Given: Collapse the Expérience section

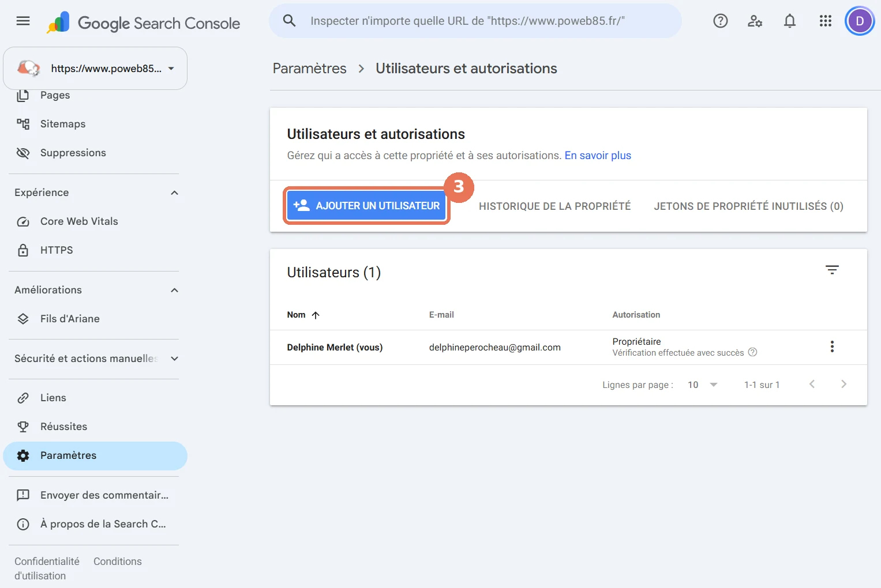Looking at the screenshot, I should click(x=174, y=193).
